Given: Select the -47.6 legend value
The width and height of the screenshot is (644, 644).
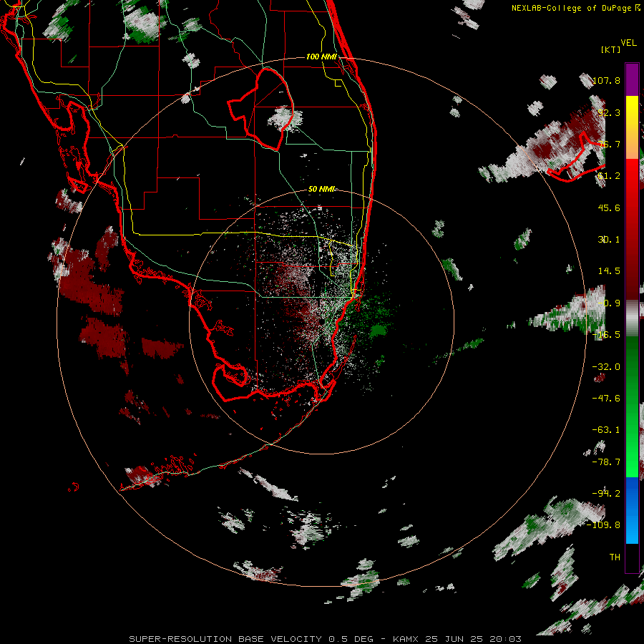Looking at the screenshot, I should point(606,399).
